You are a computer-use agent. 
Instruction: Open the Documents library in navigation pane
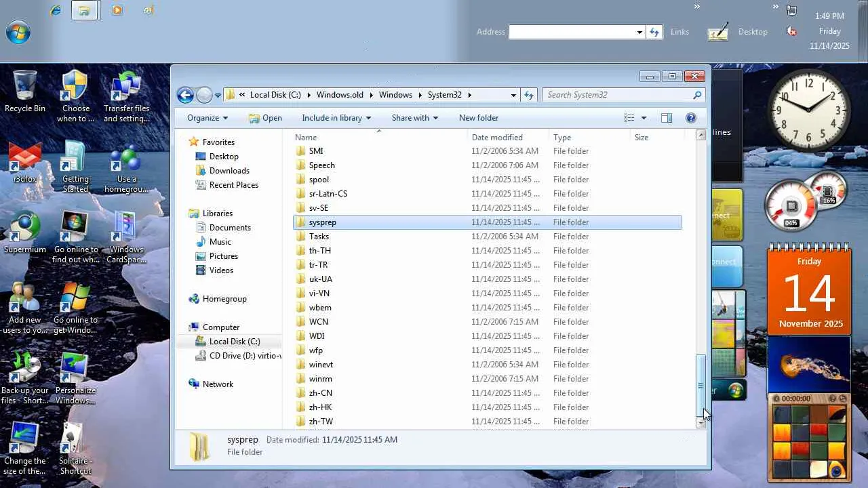tap(230, 228)
